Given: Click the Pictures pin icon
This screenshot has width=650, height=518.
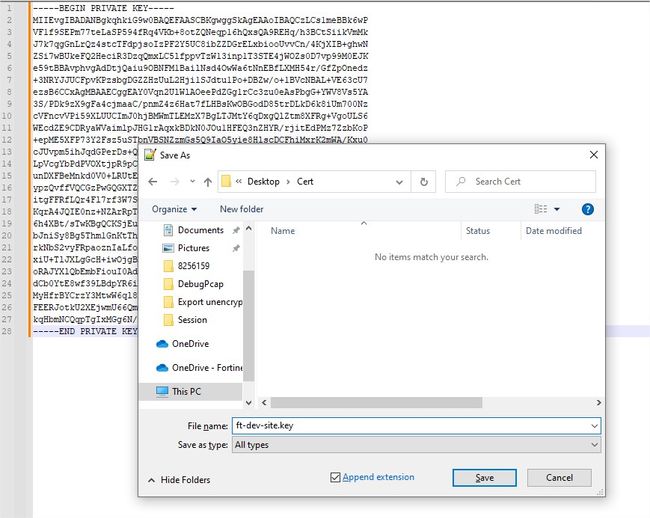Looking at the screenshot, I should [x=236, y=248].
